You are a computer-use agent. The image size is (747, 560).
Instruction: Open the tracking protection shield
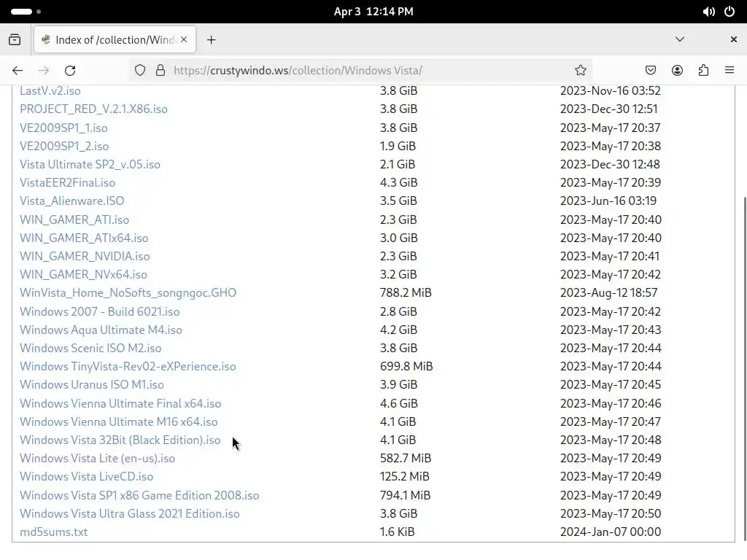139,71
